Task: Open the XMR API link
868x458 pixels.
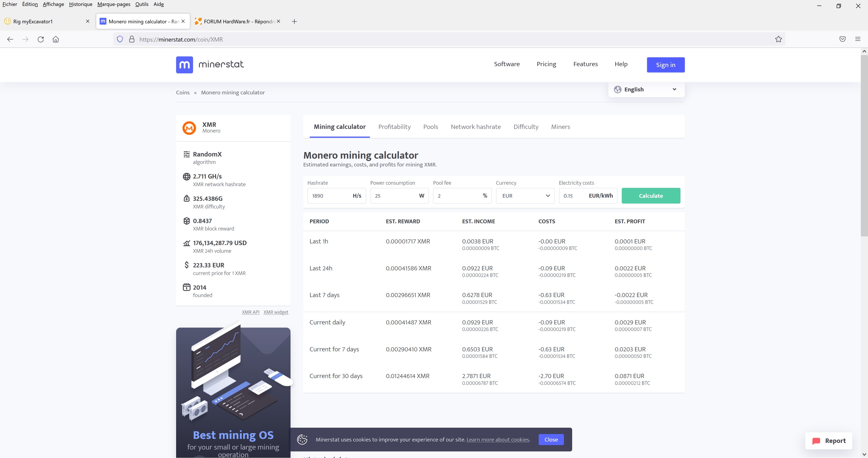Action: click(251, 312)
